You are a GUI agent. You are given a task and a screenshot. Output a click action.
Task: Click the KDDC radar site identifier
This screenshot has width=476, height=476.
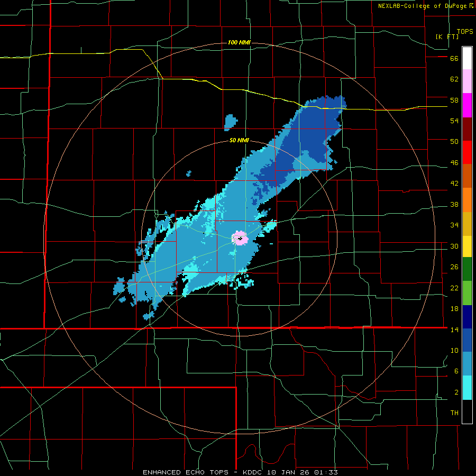coord(253,472)
